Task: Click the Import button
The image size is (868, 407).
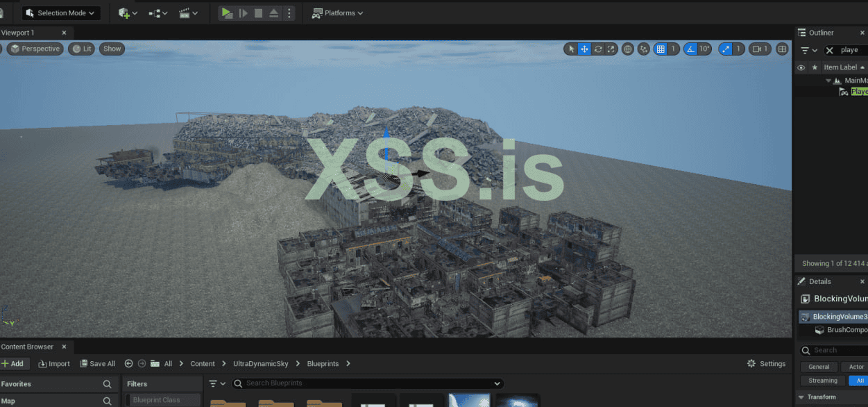Action: (54, 363)
